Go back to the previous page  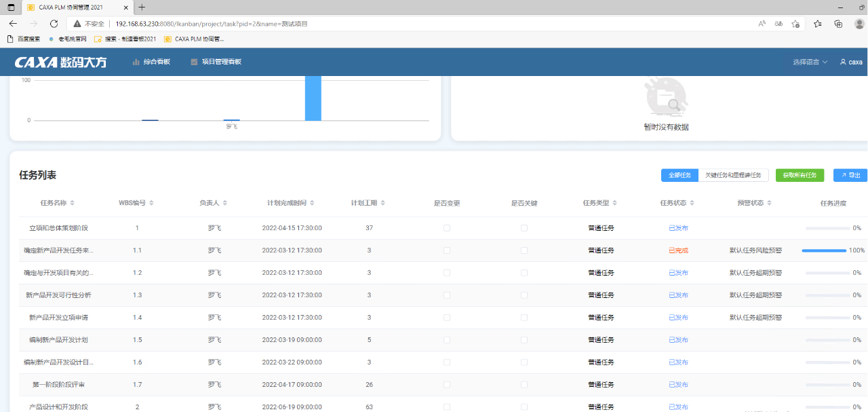pyautogui.click(x=13, y=24)
